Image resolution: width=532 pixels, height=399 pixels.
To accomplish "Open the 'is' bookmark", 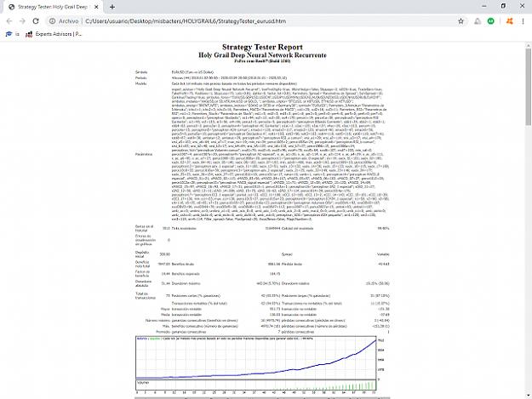I will click(x=13, y=34).
